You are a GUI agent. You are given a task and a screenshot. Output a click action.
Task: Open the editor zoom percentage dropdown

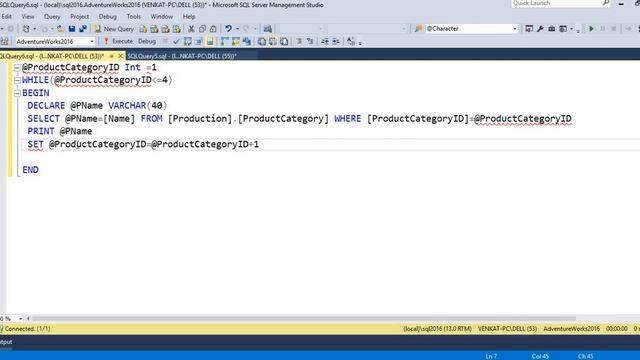(x=20, y=318)
